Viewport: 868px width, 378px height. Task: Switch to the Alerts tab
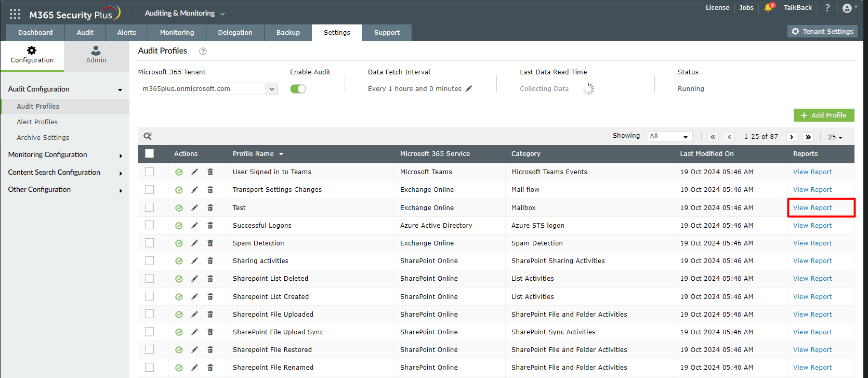coord(126,32)
